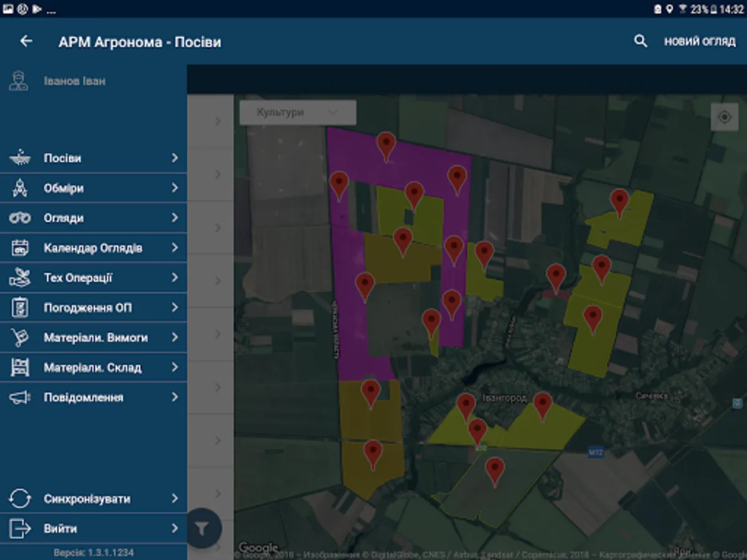Screen dimensions: 747x560
Task: Open Погодження ОП menu item
Action: pyautogui.click(x=93, y=307)
